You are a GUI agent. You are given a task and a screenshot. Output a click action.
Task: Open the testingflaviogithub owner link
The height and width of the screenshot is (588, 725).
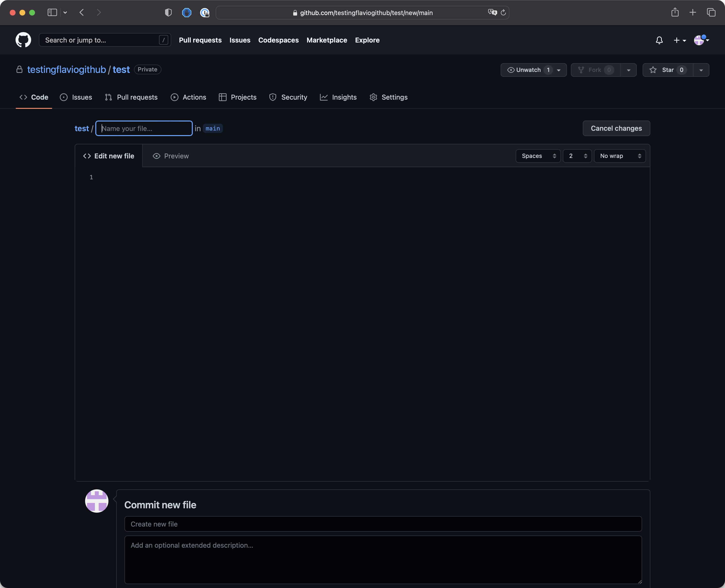(x=66, y=69)
